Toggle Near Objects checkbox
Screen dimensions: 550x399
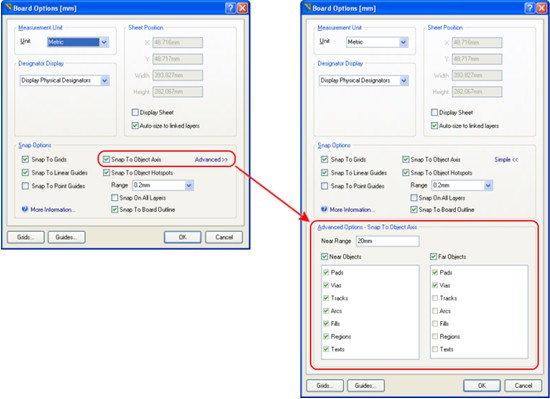tap(324, 257)
